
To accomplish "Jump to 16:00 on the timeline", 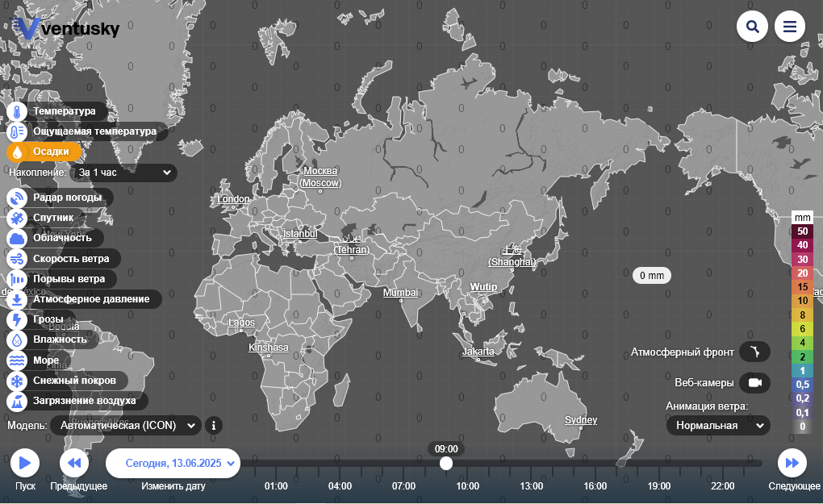I will coord(595,486).
